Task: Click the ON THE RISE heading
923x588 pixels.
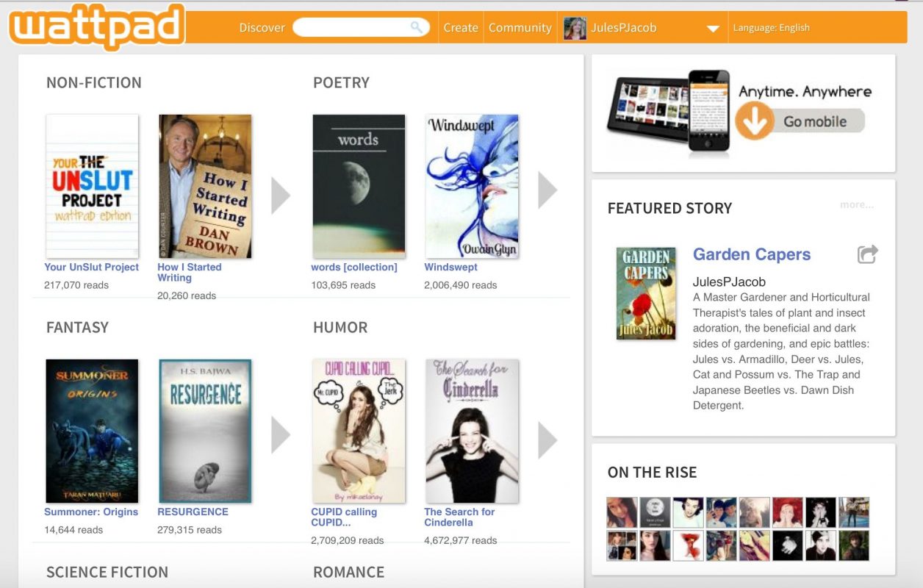Action: 653,473
